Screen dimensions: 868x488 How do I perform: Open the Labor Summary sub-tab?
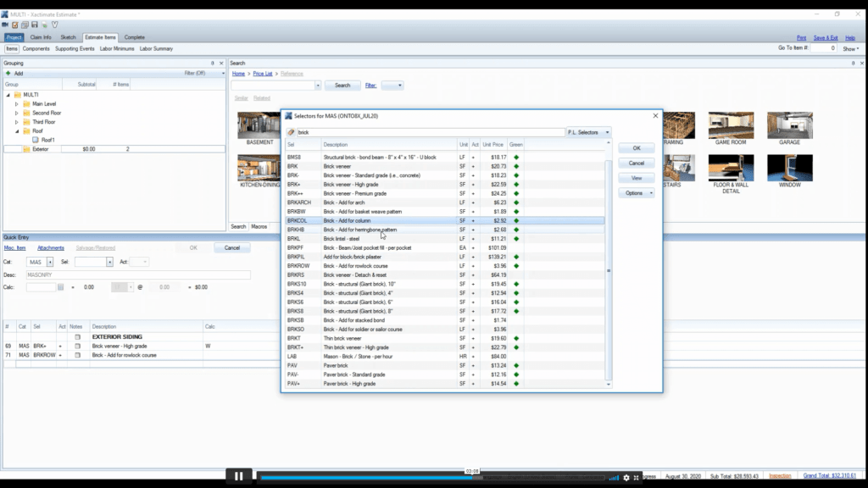[156, 48]
